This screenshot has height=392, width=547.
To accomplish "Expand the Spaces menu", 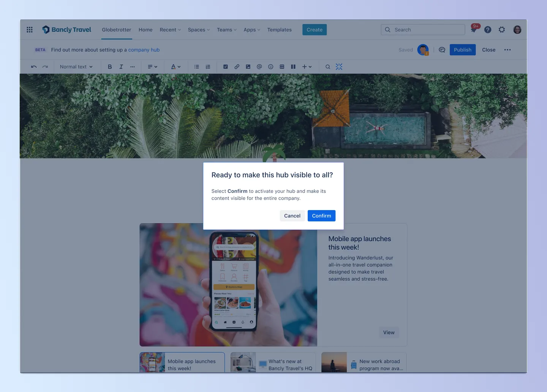I will tap(199, 30).
